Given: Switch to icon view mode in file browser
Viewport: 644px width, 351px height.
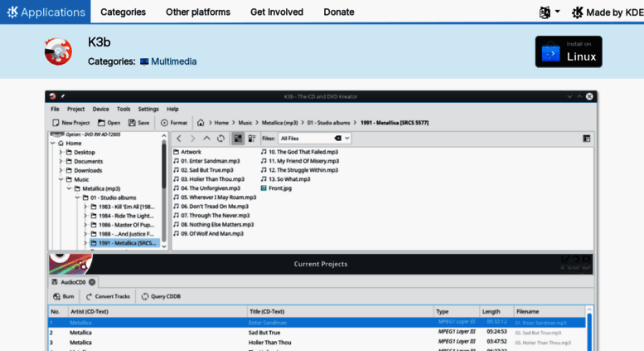Looking at the screenshot, I should tap(238, 139).
